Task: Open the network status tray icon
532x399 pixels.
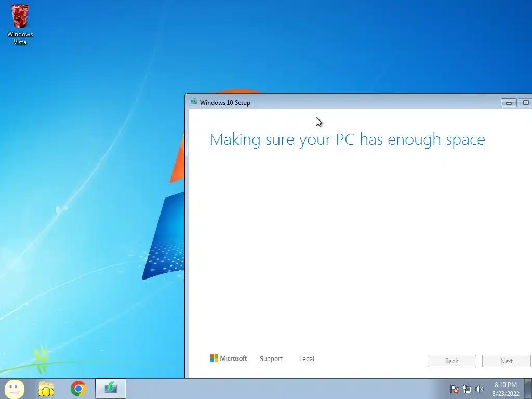Action: (x=467, y=389)
